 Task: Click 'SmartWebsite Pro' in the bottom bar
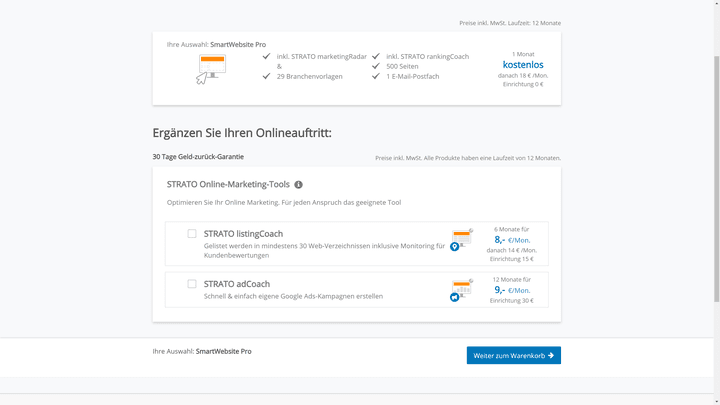click(224, 351)
